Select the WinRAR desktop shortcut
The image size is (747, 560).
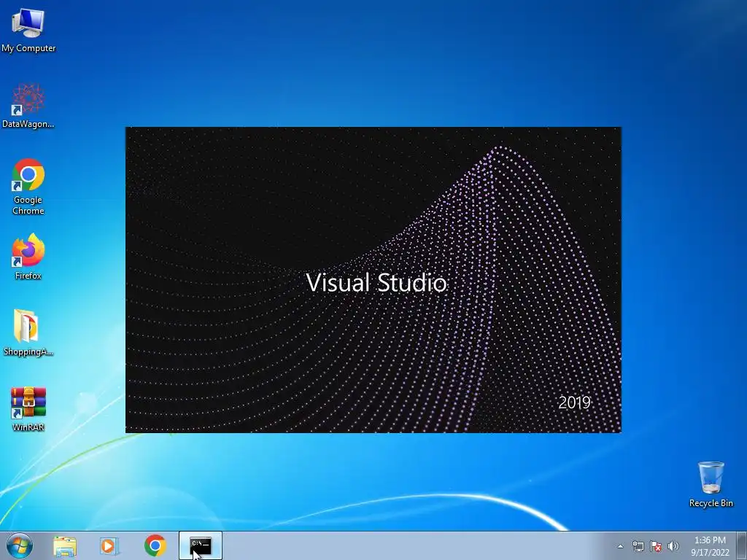click(x=28, y=408)
